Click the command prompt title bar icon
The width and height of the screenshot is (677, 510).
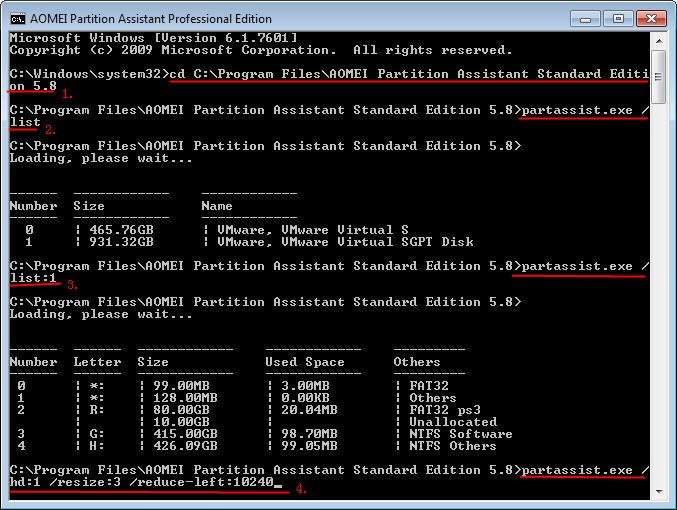pos(18,19)
